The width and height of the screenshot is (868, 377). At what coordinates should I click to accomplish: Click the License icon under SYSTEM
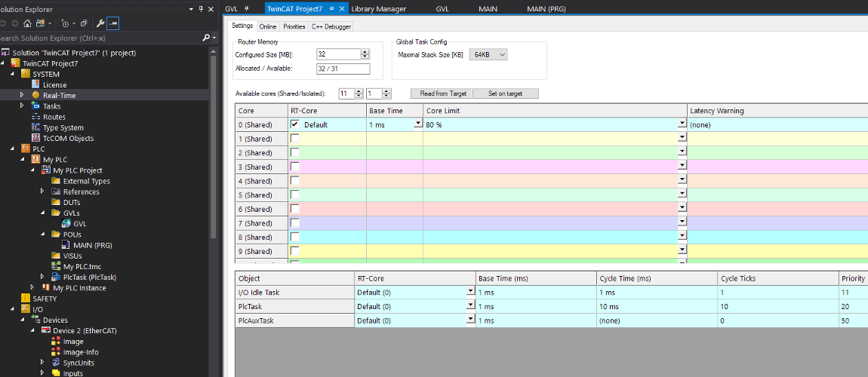(36, 84)
